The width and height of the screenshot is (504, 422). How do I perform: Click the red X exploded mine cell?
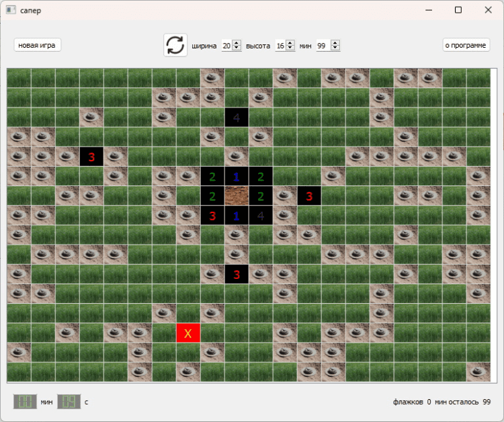188,333
